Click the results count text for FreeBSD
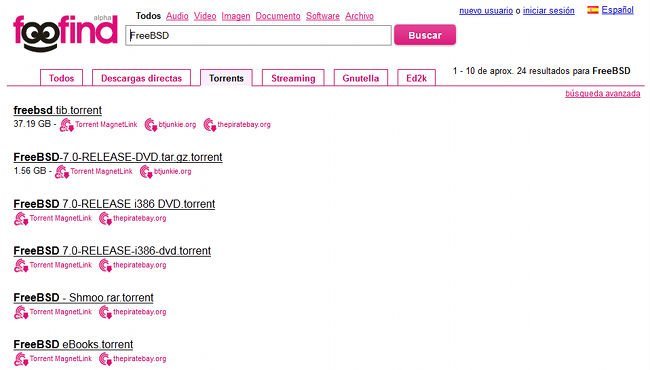 [541, 71]
